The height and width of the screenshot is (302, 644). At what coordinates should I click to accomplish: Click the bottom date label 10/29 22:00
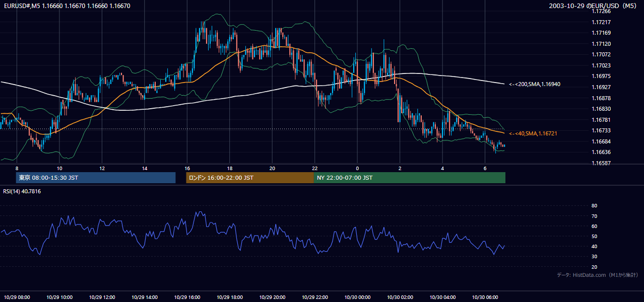(315, 297)
